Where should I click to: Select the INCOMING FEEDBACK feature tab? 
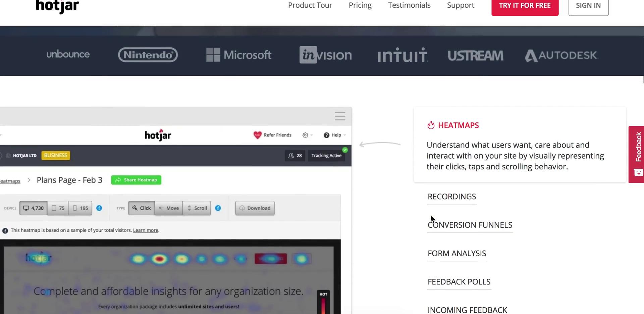point(467,310)
